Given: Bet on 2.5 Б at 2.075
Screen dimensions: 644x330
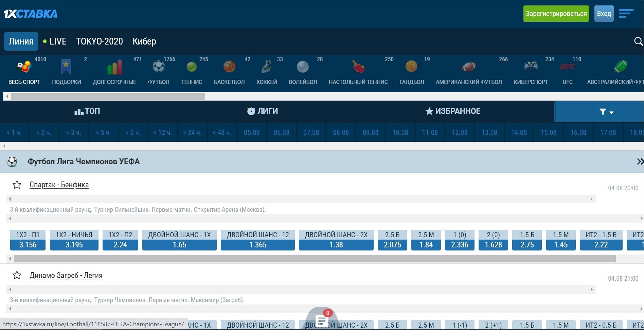Looking at the screenshot, I should tap(392, 240).
